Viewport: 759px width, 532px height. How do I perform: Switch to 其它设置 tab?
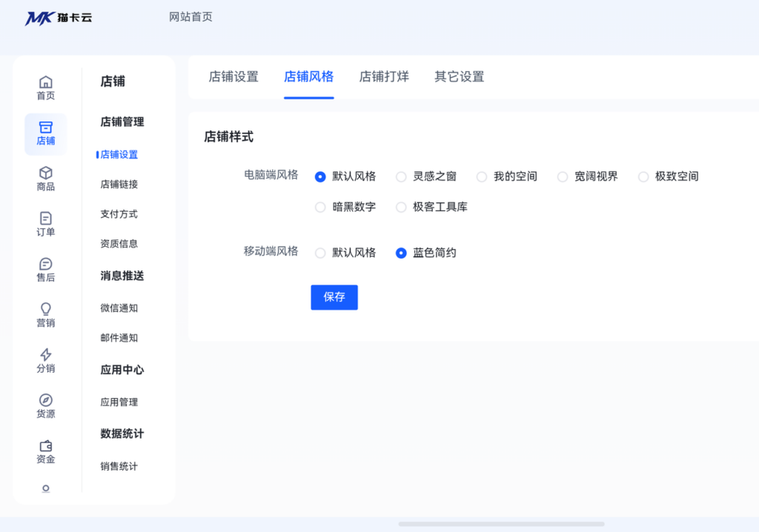[x=460, y=77]
